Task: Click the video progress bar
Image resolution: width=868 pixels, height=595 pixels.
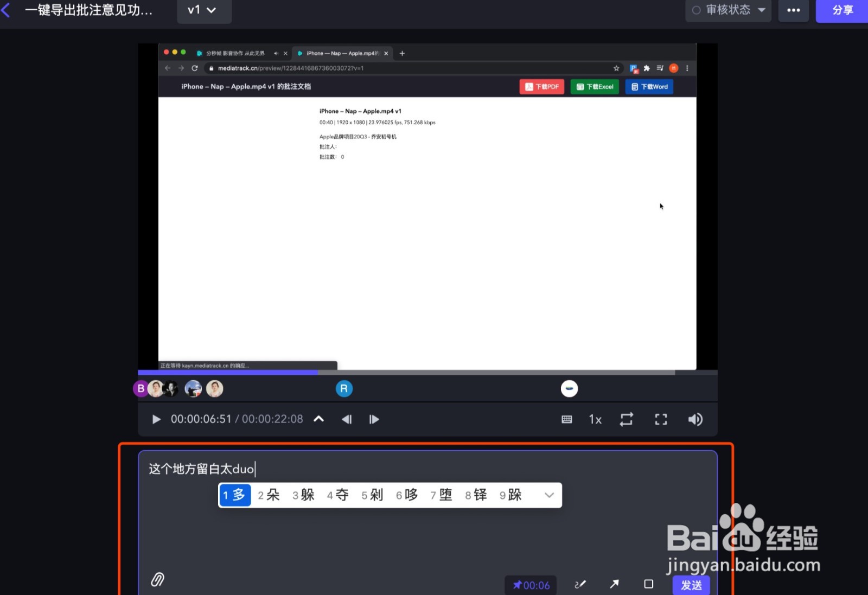Action: point(427,373)
